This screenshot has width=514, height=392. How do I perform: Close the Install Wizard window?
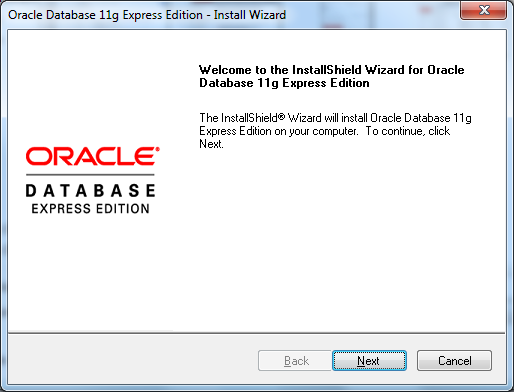[x=484, y=10]
